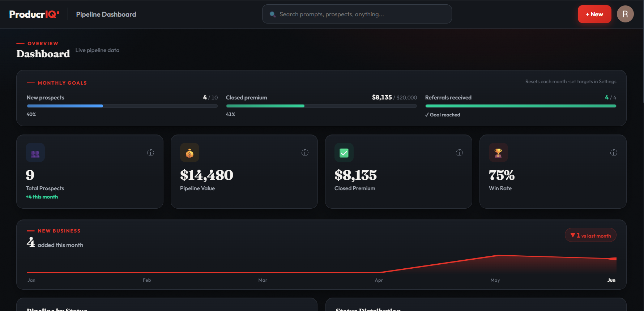Screen dimensions: 644x311
Task: Click the 'Live pipeline data' subtitle
Action: tap(97, 50)
